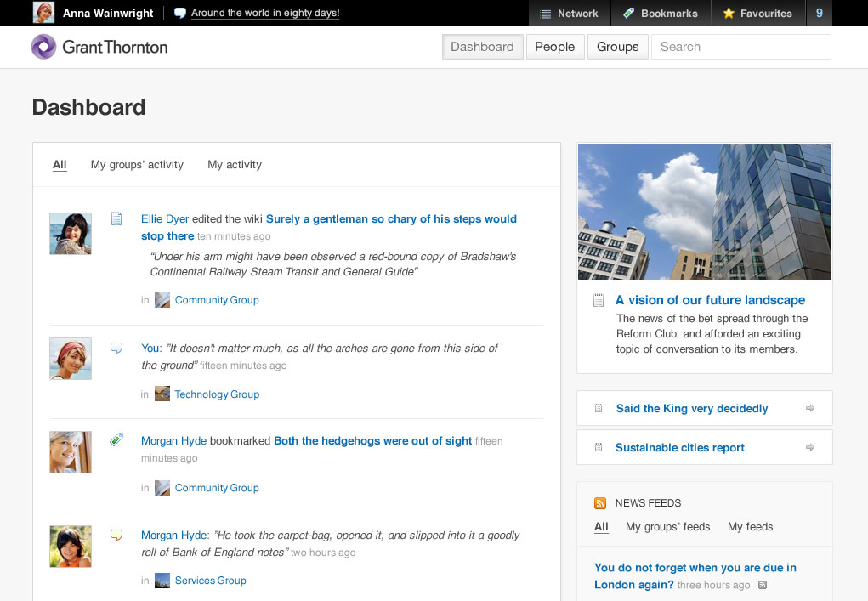Show the 'My feeds' tab
Image resolution: width=868 pixels, height=601 pixels.
click(750, 527)
